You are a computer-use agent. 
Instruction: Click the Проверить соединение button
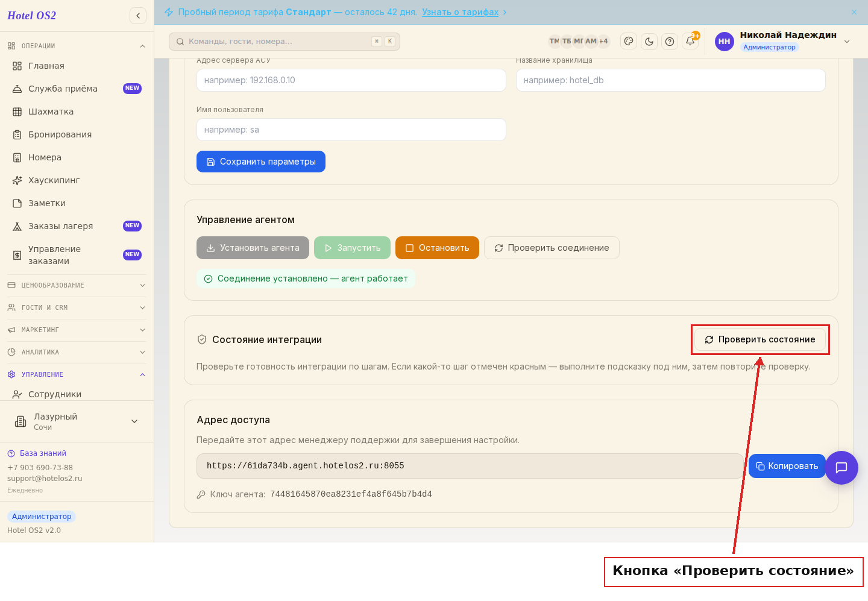552,248
